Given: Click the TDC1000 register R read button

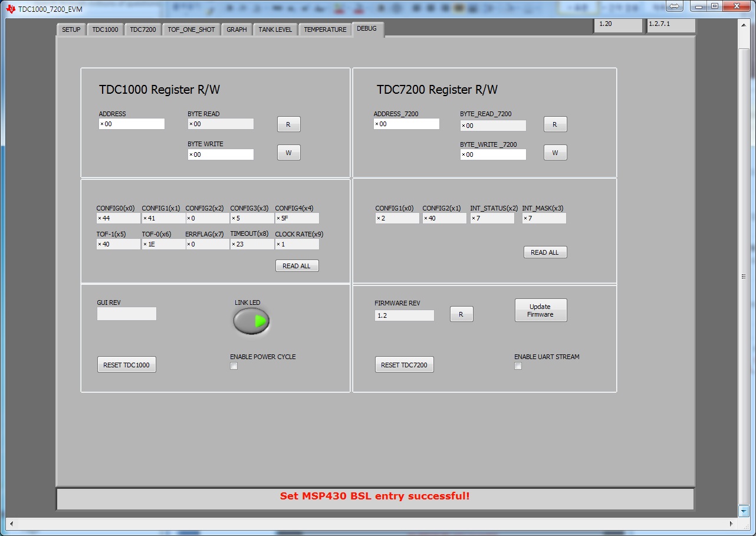Looking at the screenshot, I should [x=288, y=124].
